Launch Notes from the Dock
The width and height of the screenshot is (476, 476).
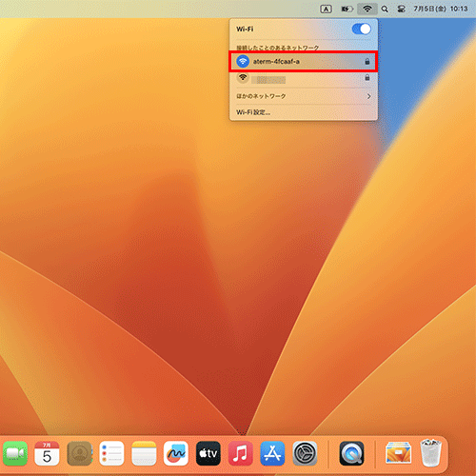click(x=144, y=453)
